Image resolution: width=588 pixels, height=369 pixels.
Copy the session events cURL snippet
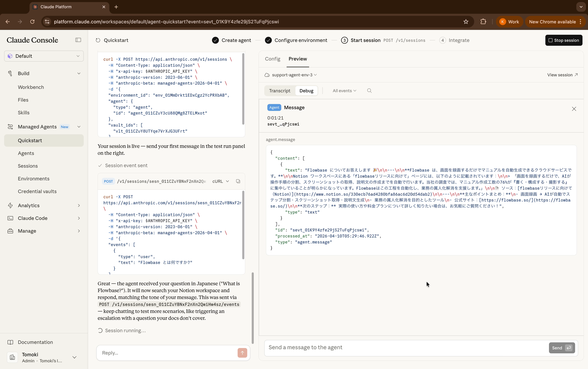[x=238, y=181]
